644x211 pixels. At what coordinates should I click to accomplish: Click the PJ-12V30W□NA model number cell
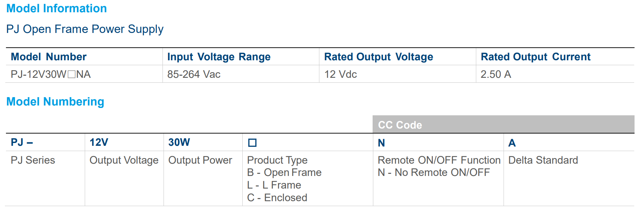[51, 74]
